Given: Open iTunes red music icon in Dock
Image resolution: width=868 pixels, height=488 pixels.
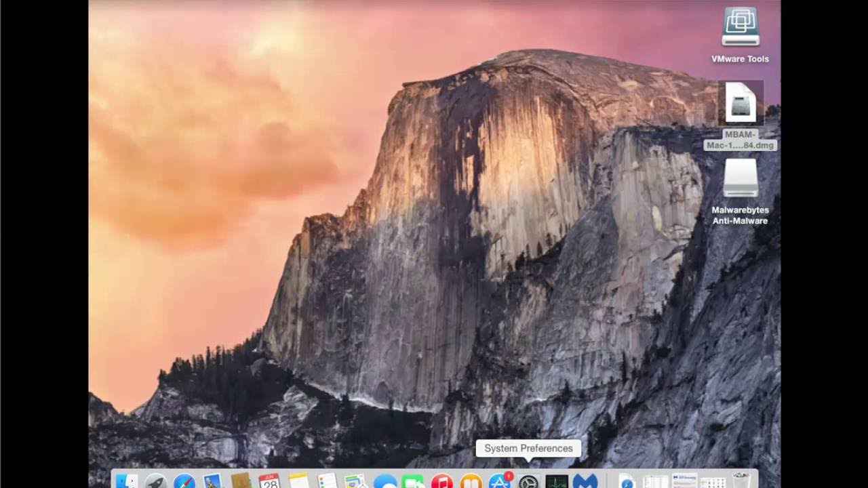Looking at the screenshot, I should 441,481.
